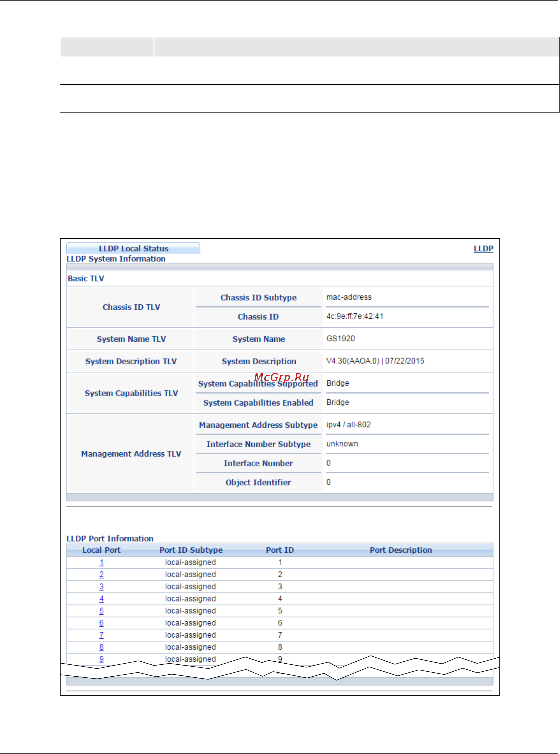This screenshot has height=754, width=560.
Task: Select the unknown interface subtype value
Action: pos(342,444)
